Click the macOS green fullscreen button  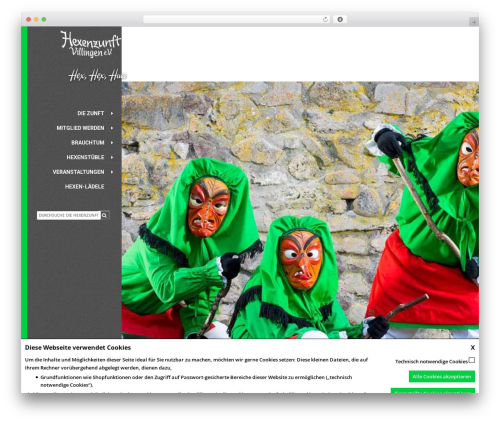(x=44, y=20)
